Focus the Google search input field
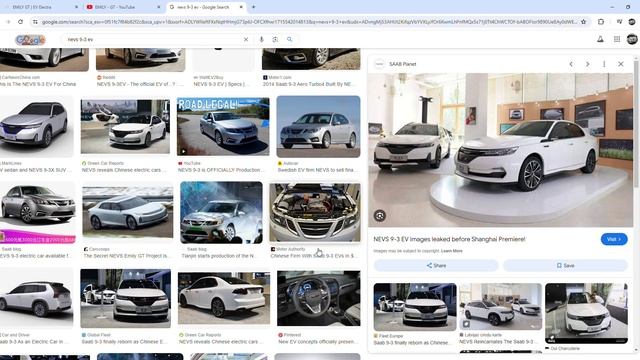Screen dimensions: 640x360 click(153, 40)
